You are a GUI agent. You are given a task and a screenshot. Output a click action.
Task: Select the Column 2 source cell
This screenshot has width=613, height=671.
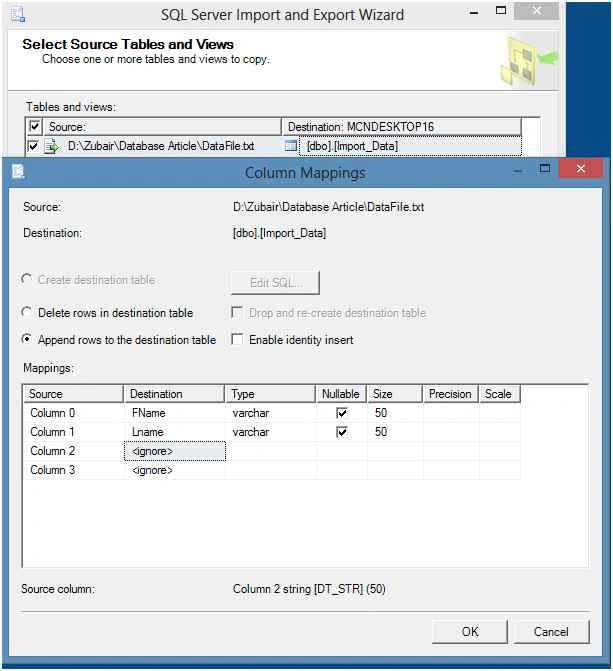[74, 451]
